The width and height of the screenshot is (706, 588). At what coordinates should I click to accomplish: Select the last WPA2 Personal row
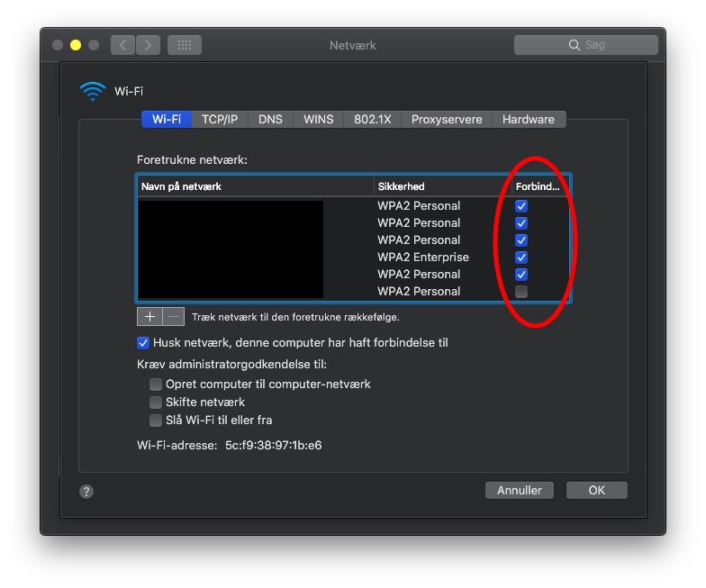[x=353, y=292]
